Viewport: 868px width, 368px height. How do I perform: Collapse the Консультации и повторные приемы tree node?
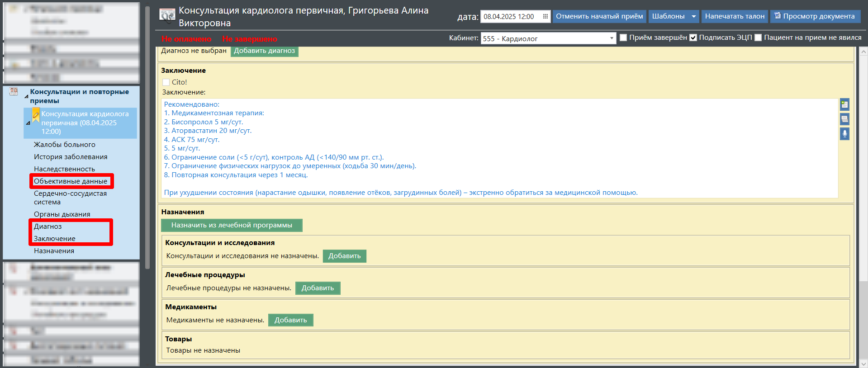(x=26, y=96)
